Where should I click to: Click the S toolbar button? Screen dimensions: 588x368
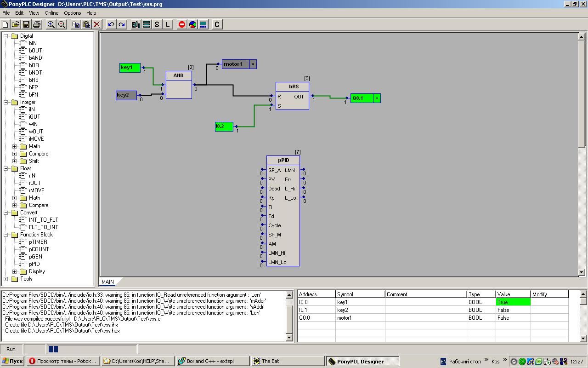(x=157, y=24)
